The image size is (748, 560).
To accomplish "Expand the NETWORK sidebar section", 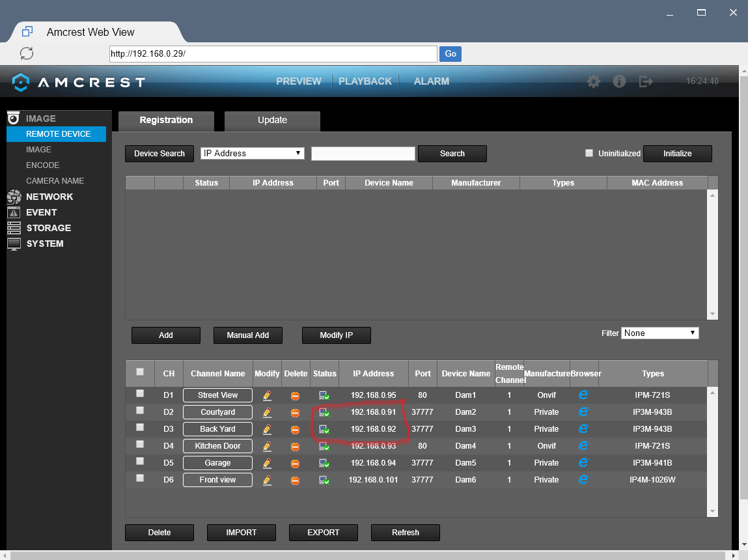I will (49, 197).
